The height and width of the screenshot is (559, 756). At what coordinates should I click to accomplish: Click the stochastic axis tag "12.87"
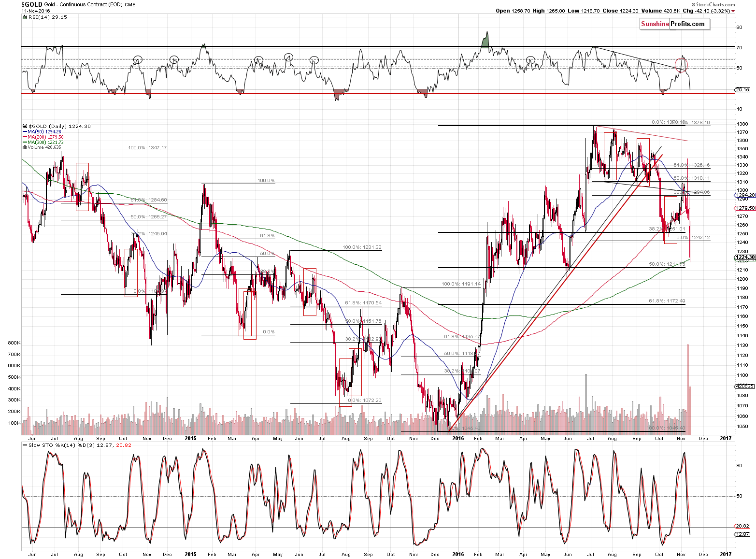(x=742, y=534)
